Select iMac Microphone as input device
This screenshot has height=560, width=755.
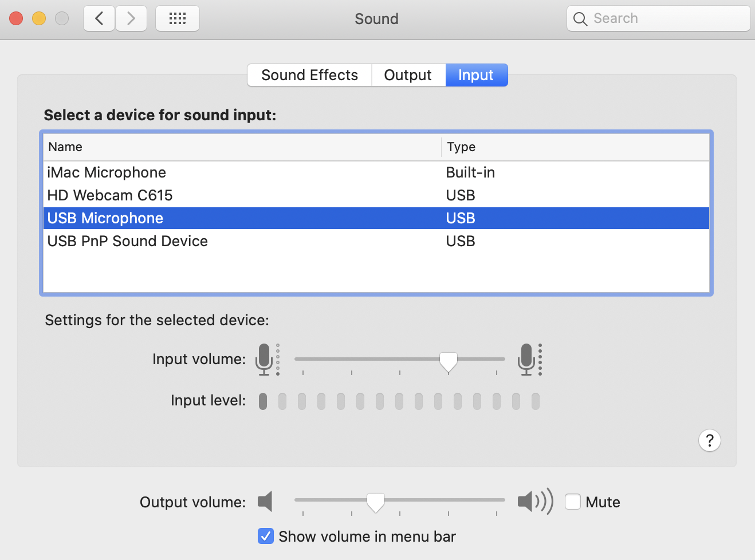click(107, 172)
